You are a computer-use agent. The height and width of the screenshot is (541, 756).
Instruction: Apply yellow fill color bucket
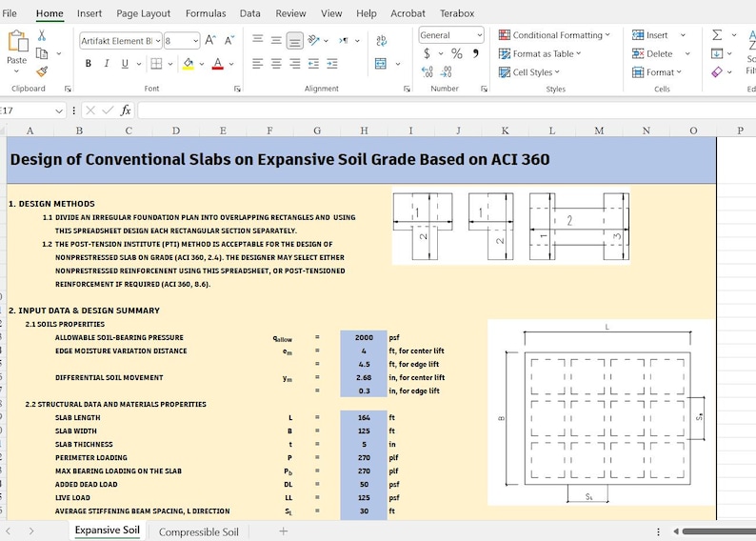(x=188, y=63)
